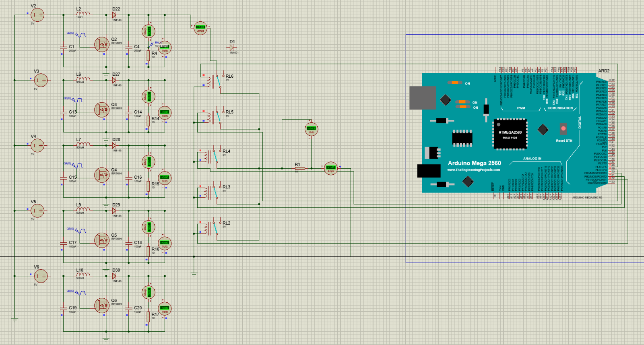Select resistor R16 symbol
The width and height of the screenshot is (644, 345).
tap(148, 251)
